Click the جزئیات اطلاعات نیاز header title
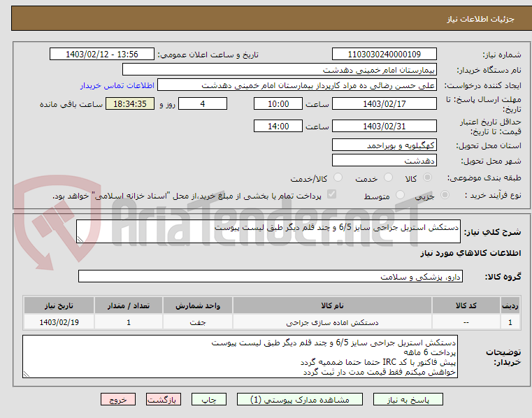 click(x=480, y=19)
